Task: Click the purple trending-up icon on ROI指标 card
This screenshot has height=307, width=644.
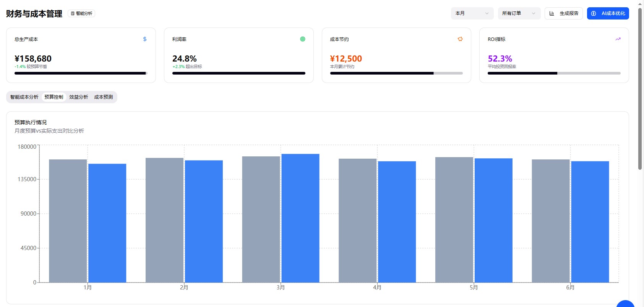Action: point(618,39)
